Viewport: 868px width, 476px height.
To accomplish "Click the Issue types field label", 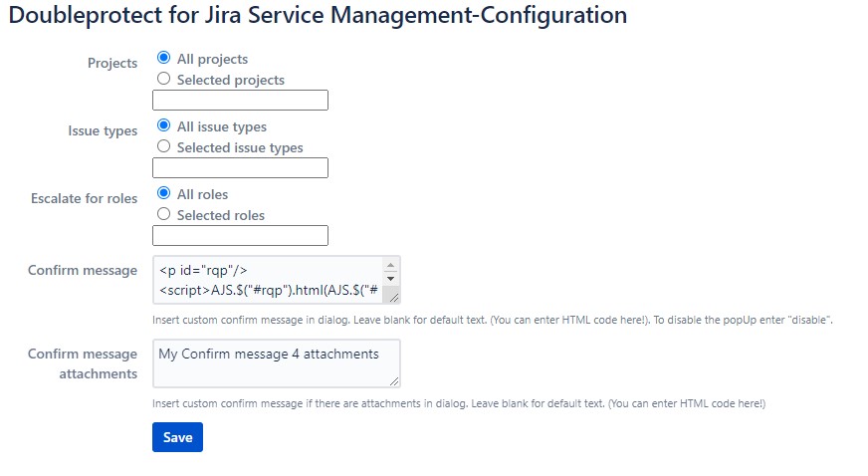I will pyautogui.click(x=103, y=130).
